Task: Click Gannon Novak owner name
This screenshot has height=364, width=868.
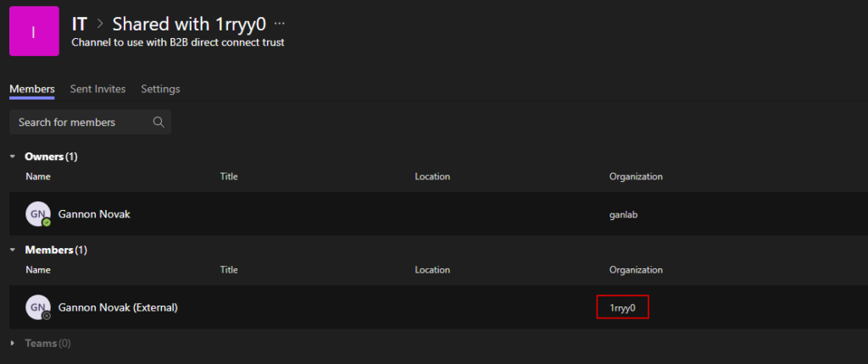Action: [94, 214]
